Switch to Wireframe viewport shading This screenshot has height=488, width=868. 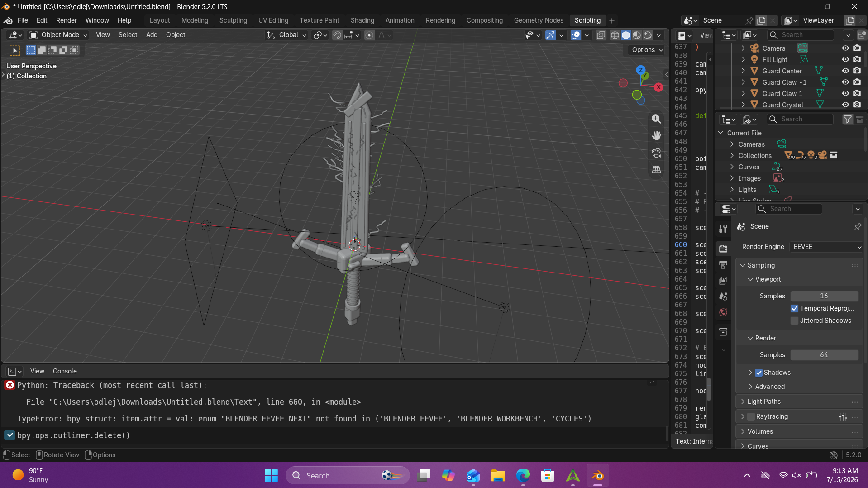click(x=615, y=35)
